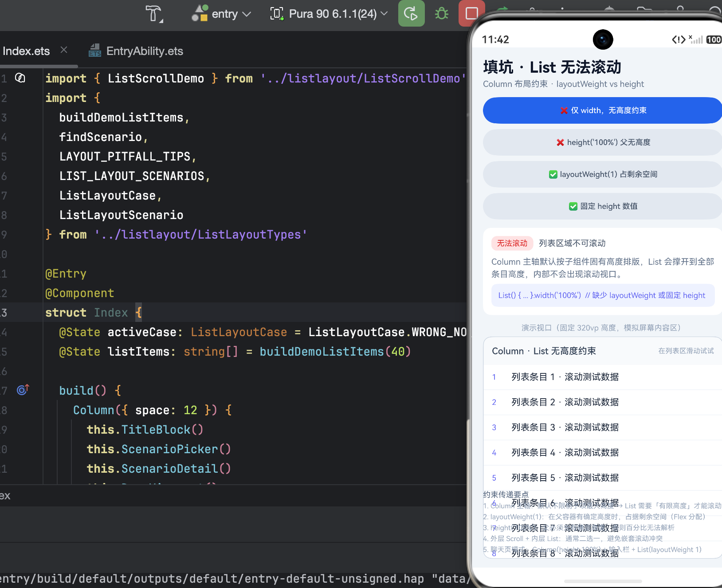Viewport: 722px width, 588px height.
Task: Click the 'ListScrollDemo' identifier in the first import
Action: 156,78
